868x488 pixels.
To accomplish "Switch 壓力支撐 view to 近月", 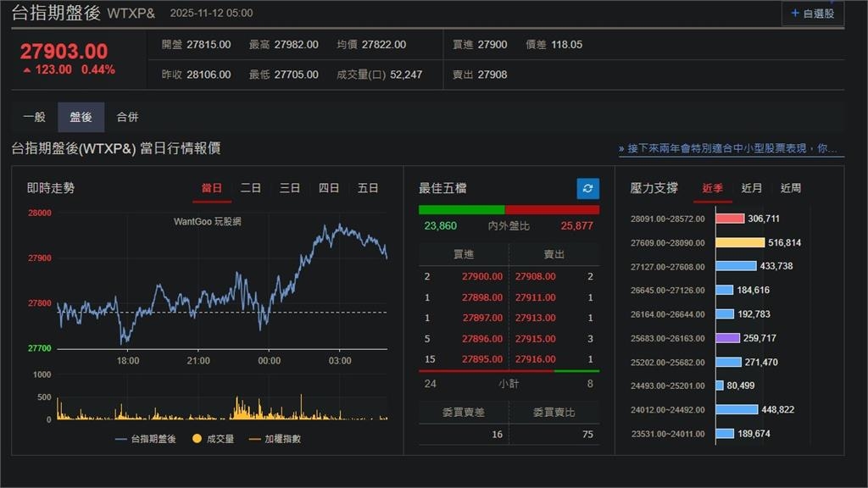I will tap(753, 188).
